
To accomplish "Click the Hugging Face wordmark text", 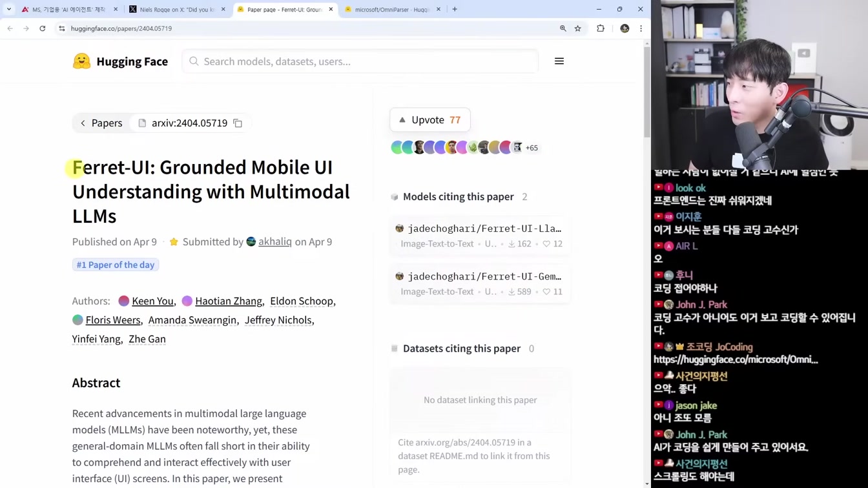I will [x=132, y=61].
